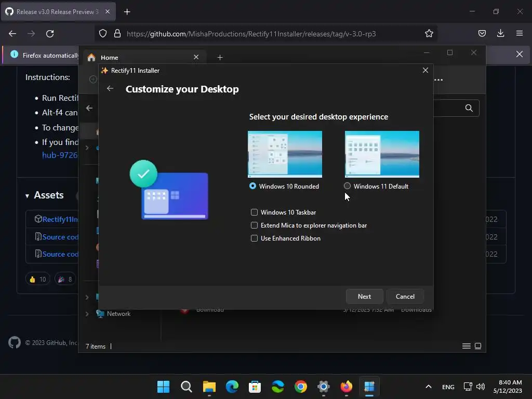532x399 pixels.
Task: Launch Google Chrome from the taskbar
Action: pos(301,387)
